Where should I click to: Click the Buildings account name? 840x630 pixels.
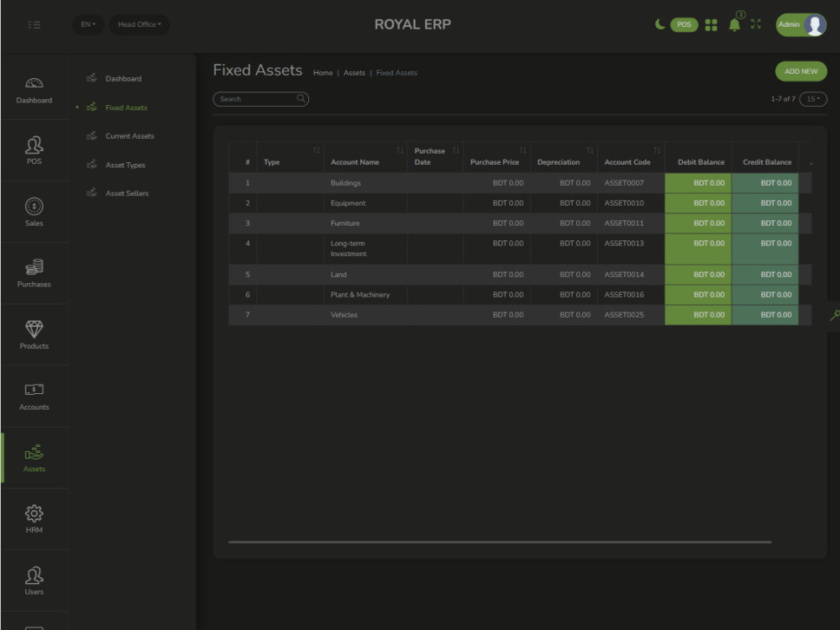click(x=345, y=183)
